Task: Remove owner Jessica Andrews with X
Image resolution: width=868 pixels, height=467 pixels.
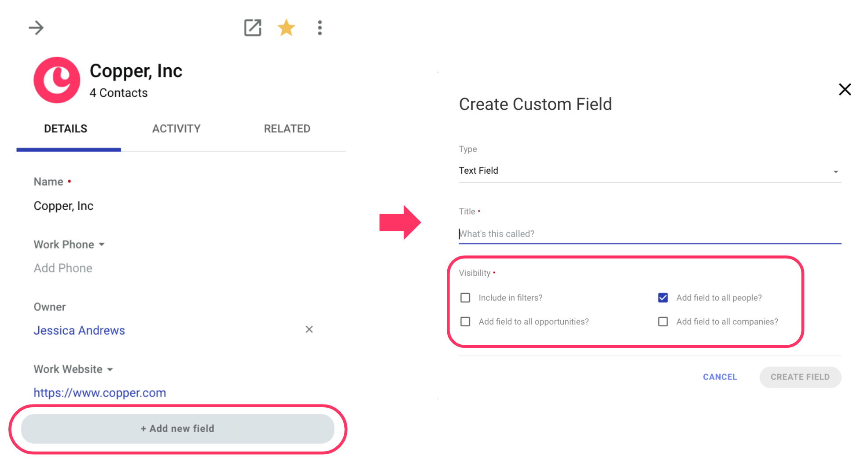Action: [309, 329]
